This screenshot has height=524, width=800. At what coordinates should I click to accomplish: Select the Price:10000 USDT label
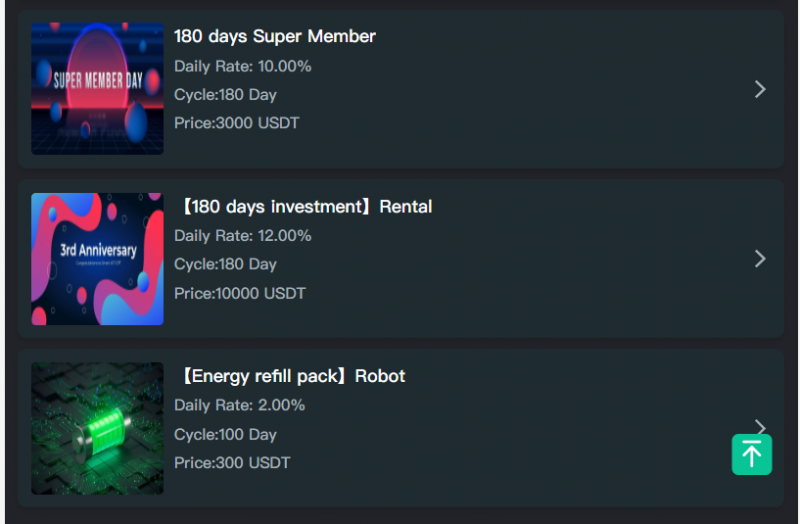tap(240, 294)
